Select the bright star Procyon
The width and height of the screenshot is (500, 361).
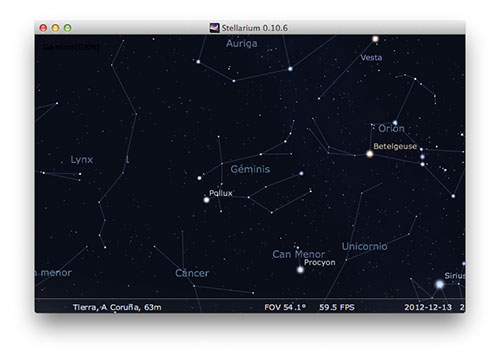click(x=300, y=269)
